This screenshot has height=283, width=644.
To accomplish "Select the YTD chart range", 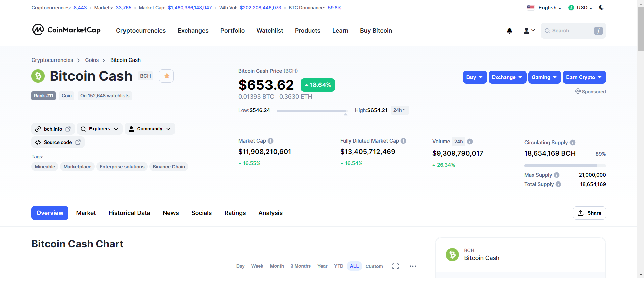I will (339, 266).
